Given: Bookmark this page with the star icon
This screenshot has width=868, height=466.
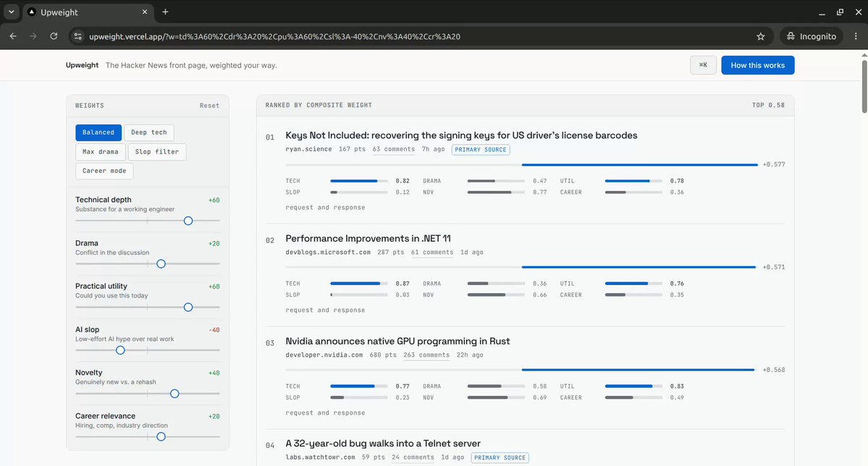Looking at the screenshot, I should (x=761, y=36).
